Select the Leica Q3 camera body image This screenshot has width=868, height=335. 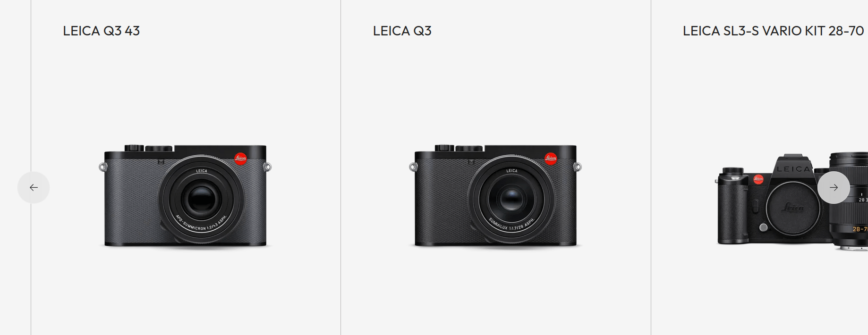coord(495,196)
